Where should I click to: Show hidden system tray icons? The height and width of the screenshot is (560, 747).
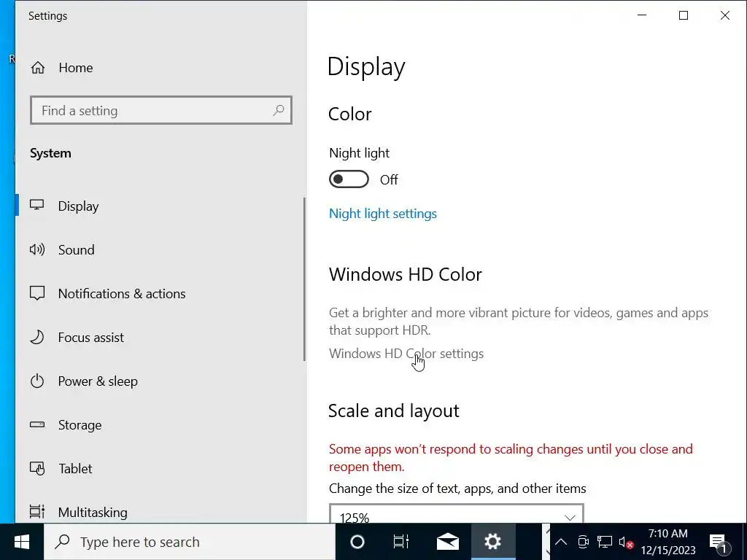(561, 542)
